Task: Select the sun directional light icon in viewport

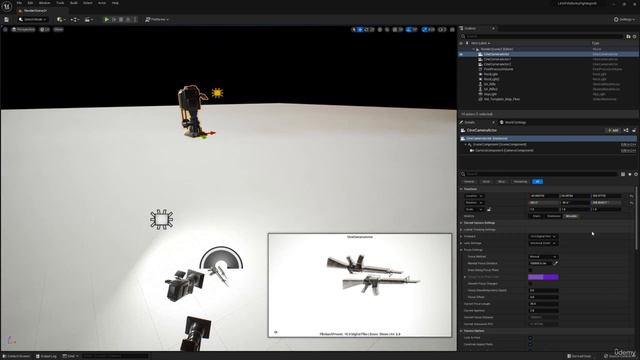Action: (x=218, y=93)
